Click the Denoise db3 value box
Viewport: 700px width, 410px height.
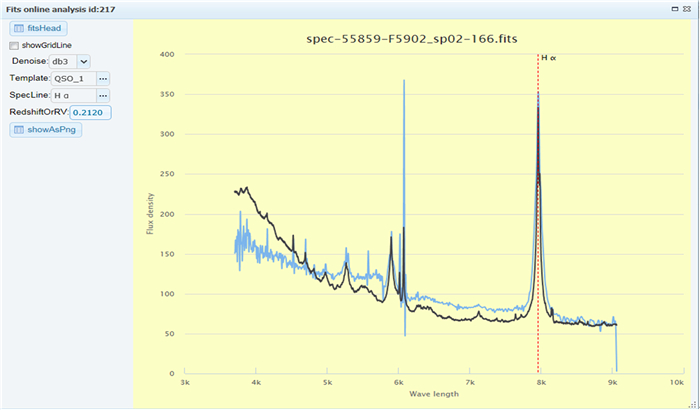coord(62,62)
